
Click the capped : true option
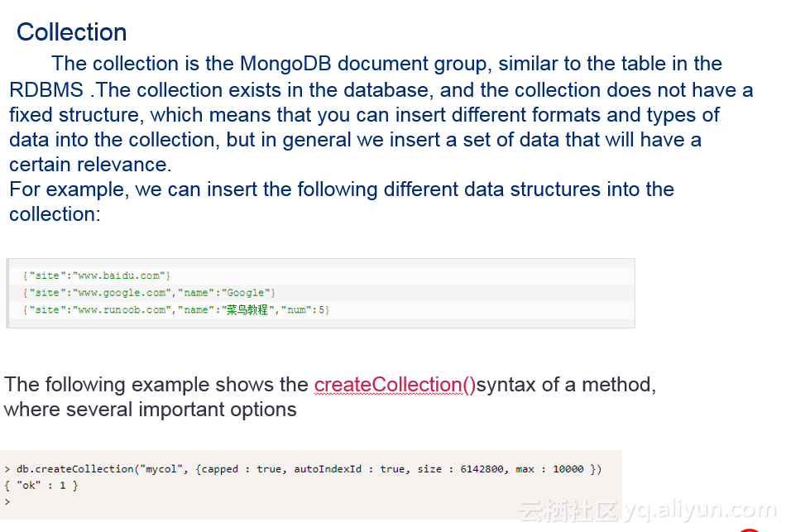(x=242, y=469)
